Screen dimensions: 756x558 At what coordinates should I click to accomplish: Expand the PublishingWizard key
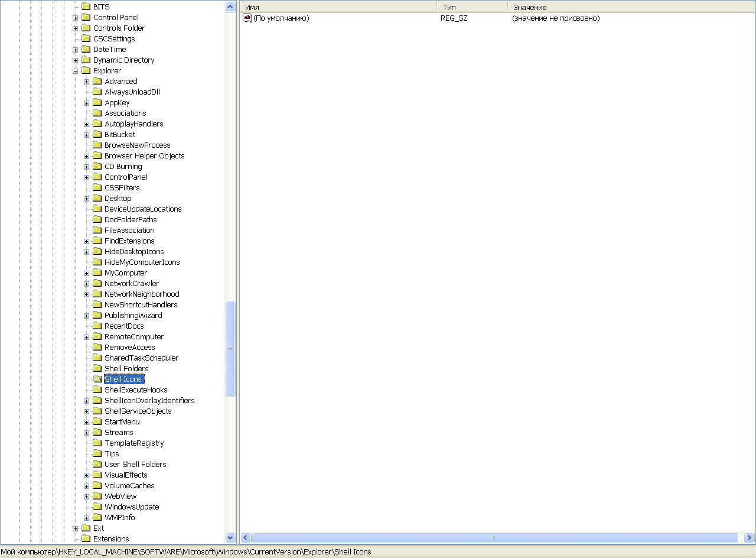click(87, 316)
